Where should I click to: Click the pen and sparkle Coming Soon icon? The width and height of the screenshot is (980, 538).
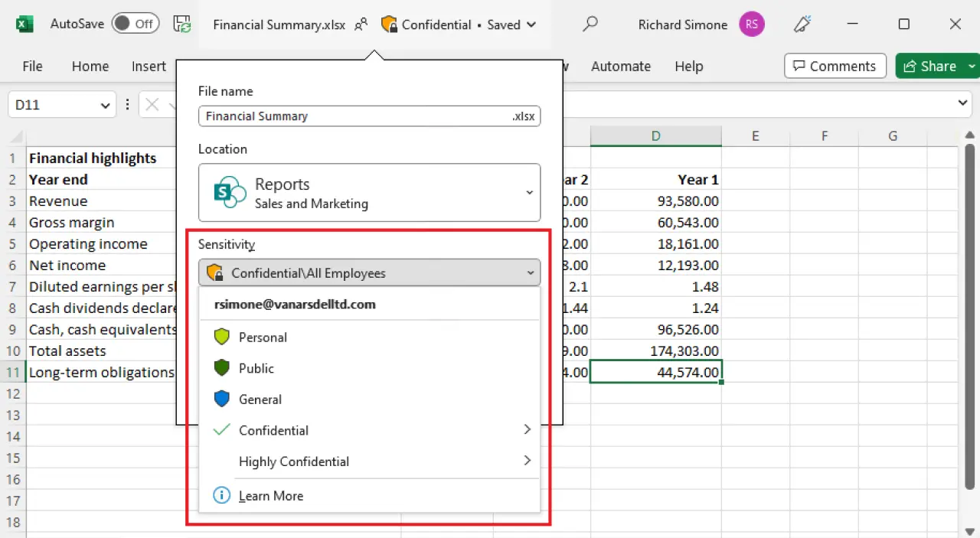click(802, 24)
